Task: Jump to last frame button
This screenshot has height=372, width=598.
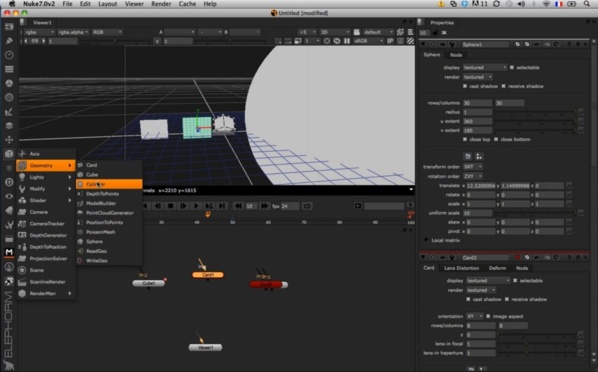Action: (222, 206)
